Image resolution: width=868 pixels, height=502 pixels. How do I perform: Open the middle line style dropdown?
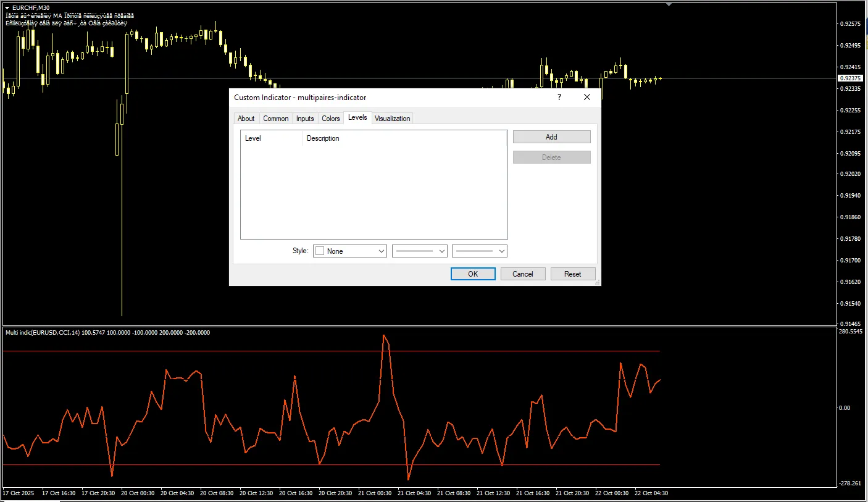[x=420, y=251]
